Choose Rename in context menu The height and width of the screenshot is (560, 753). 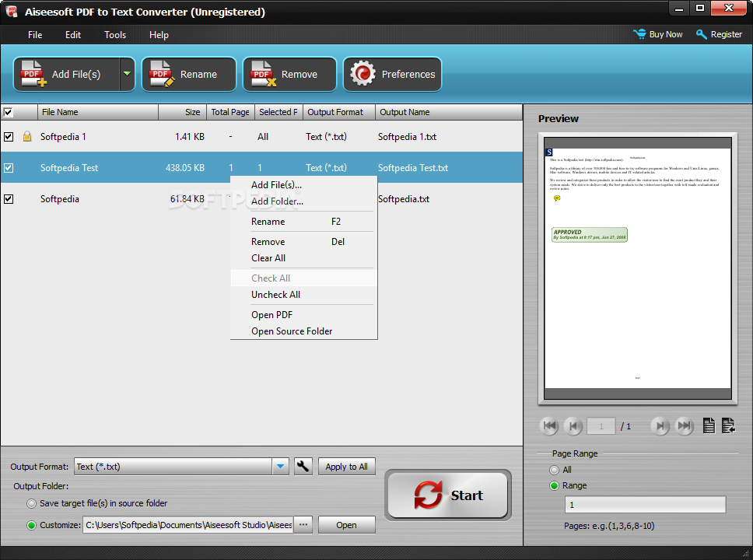303,222
